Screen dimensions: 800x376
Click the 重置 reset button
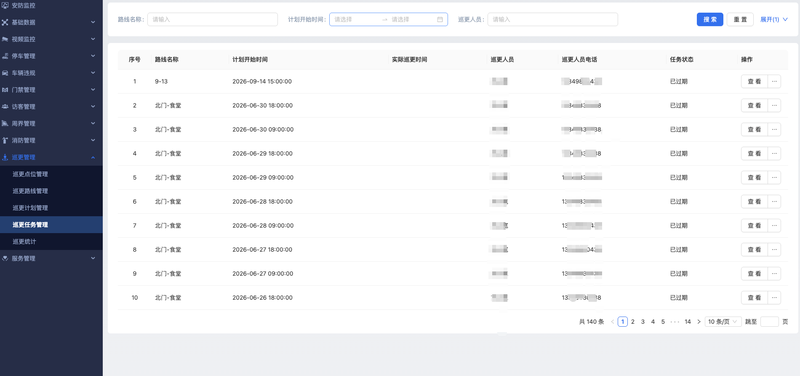click(x=740, y=19)
